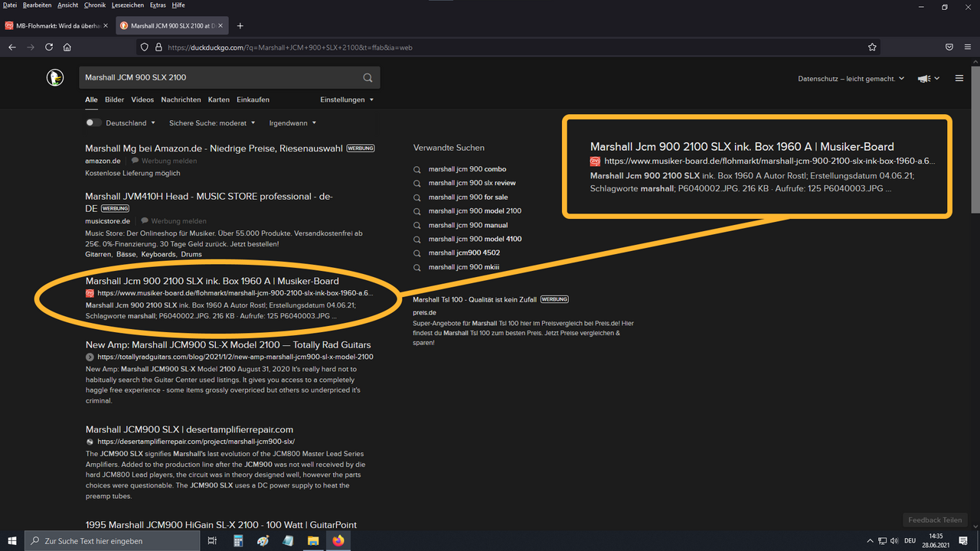Open File Explorer from the taskbar

[x=313, y=540]
